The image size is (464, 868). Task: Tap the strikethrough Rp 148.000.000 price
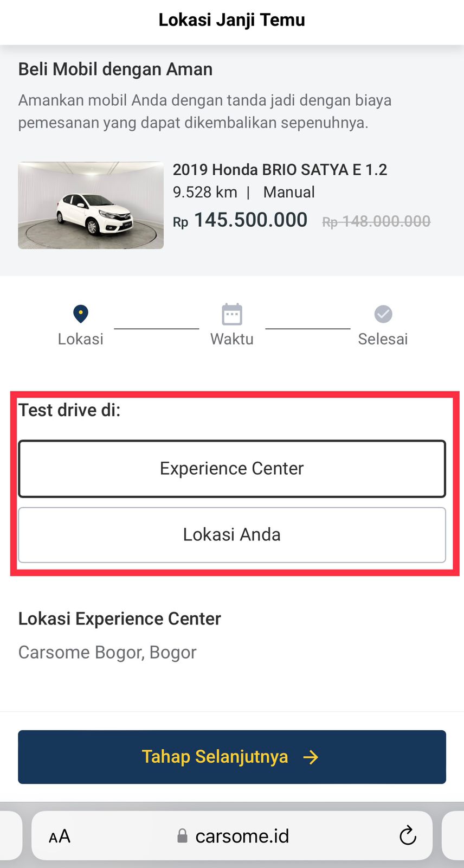click(376, 221)
